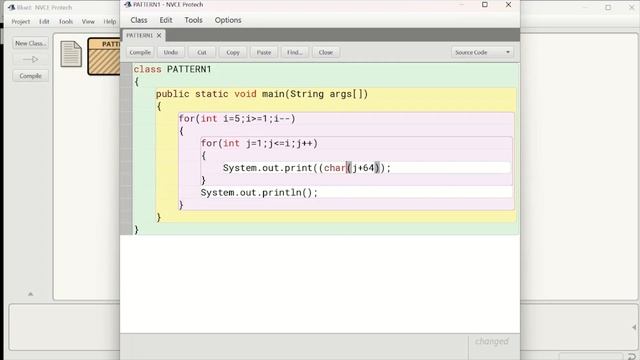
Task: Click the 'System.out.println();' line
Action: [x=259, y=193]
